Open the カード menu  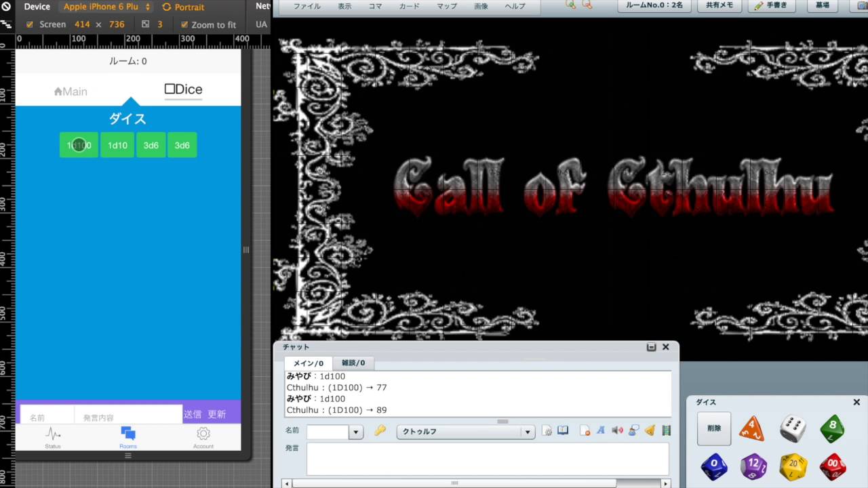click(x=409, y=6)
